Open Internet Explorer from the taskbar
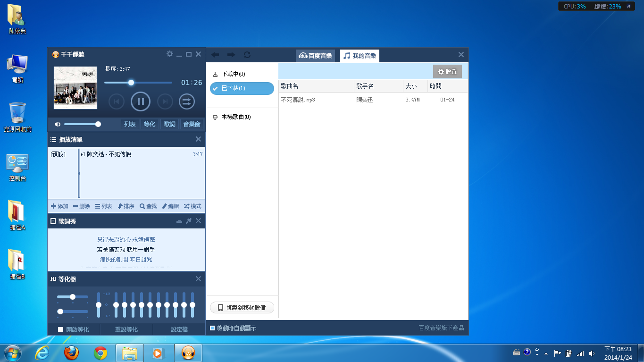644x362 pixels. pyautogui.click(x=42, y=353)
